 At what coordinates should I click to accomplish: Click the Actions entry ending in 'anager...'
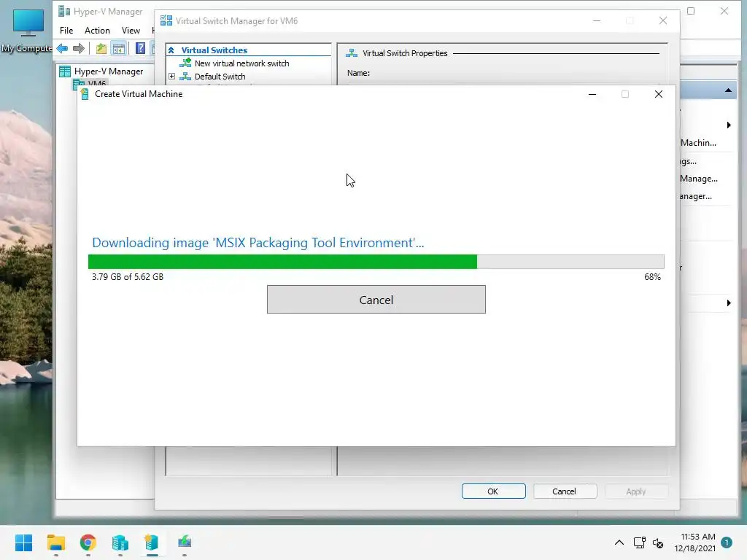696,196
